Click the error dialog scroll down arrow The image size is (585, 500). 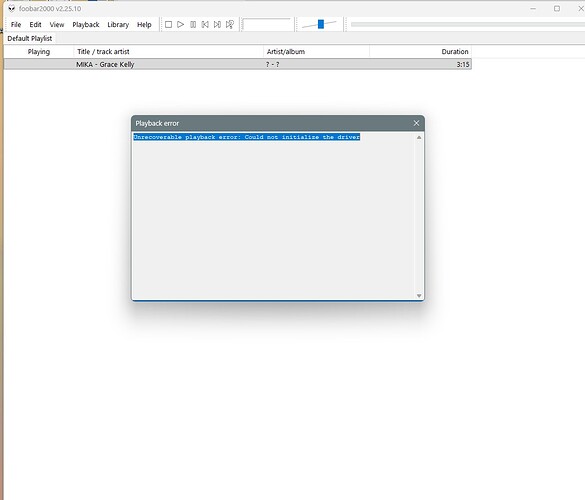419,296
